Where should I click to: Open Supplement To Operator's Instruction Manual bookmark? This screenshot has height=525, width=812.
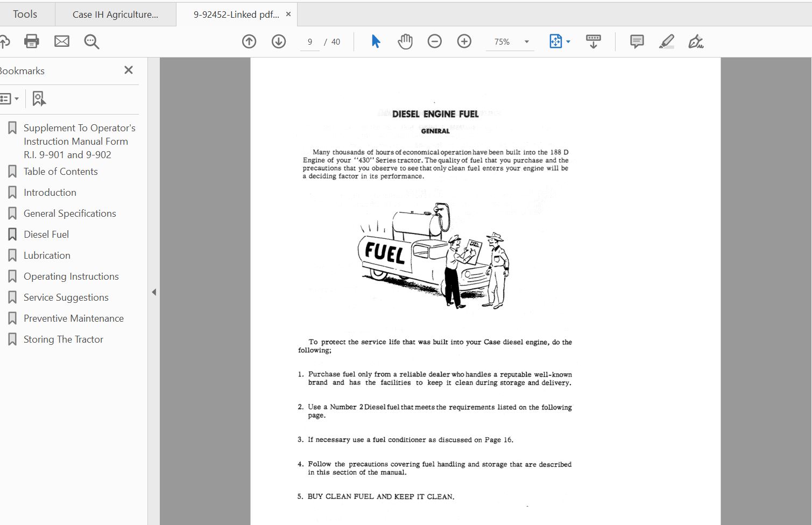point(80,141)
